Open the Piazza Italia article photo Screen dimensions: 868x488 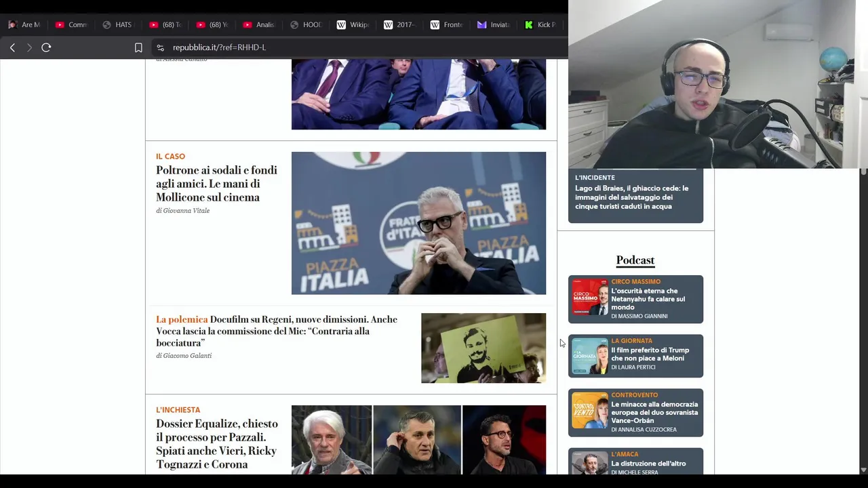pyautogui.click(x=418, y=223)
